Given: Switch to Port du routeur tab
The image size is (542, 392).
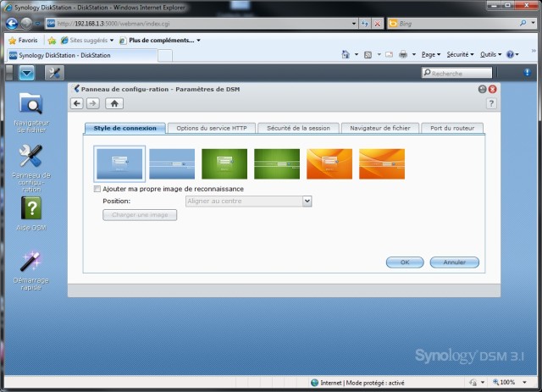Looking at the screenshot, I should (452, 128).
